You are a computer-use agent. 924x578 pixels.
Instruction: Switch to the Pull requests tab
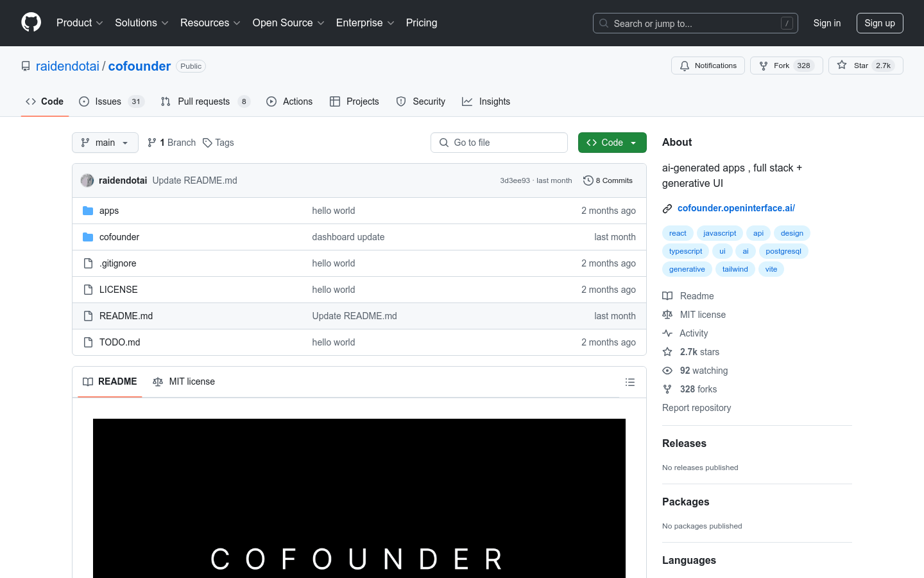(205, 101)
